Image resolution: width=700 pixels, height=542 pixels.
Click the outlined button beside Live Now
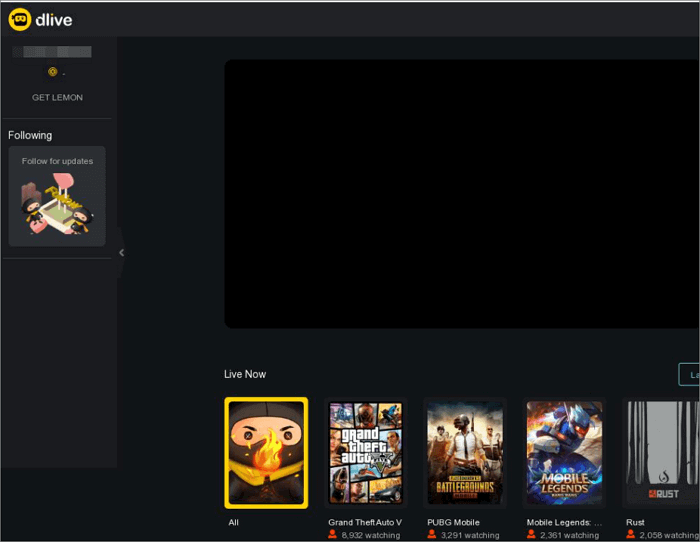689,375
